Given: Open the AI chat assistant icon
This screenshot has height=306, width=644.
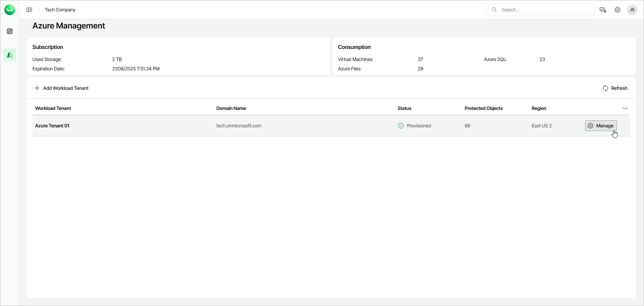Looking at the screenshot, I should (603, 10).
